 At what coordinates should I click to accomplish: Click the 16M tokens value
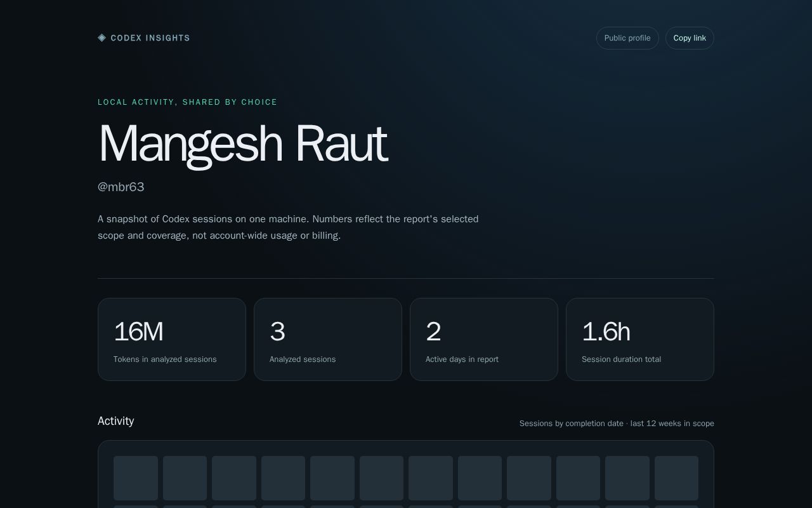(x=138, y=331)
